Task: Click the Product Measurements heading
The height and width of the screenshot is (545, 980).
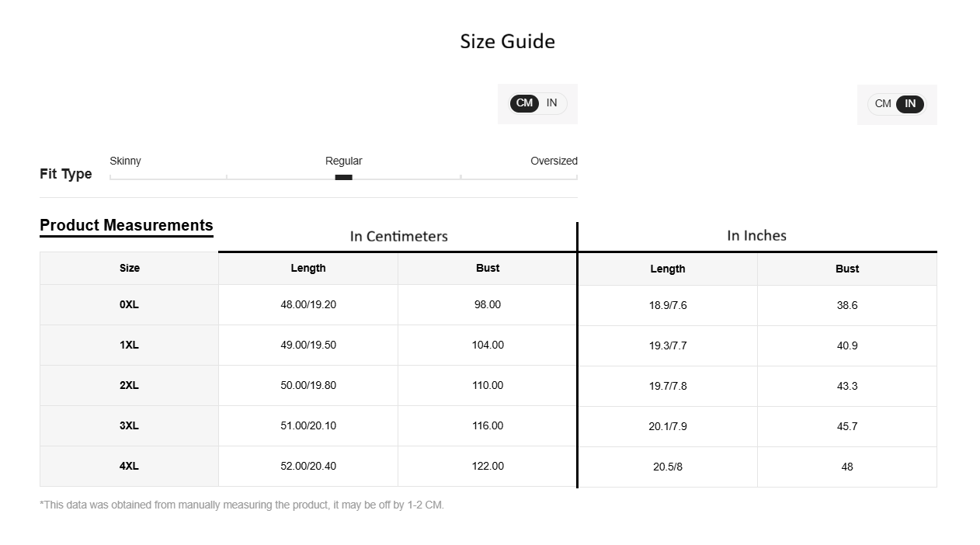Action: (127, 225)
